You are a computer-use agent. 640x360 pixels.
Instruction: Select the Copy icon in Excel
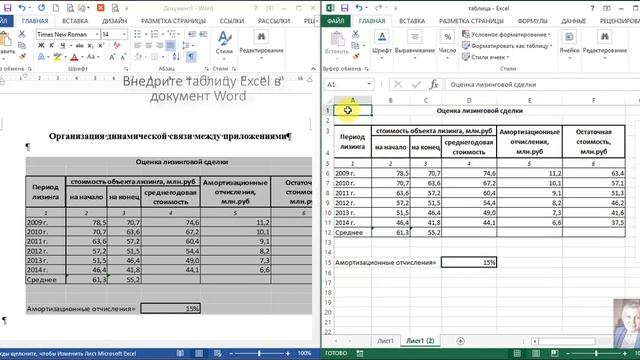[x=356, y=46]
